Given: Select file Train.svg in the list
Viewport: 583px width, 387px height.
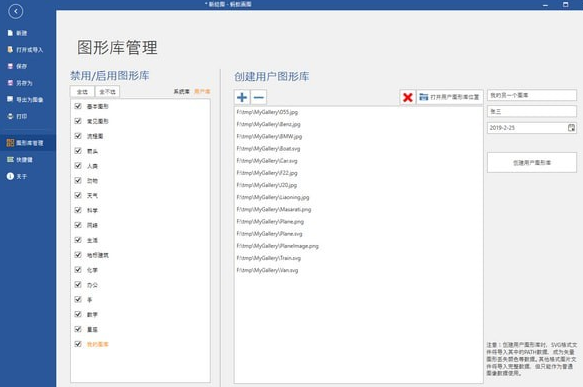Looking at the screenshot, I should pyautogui.click(x=269, y=258).
